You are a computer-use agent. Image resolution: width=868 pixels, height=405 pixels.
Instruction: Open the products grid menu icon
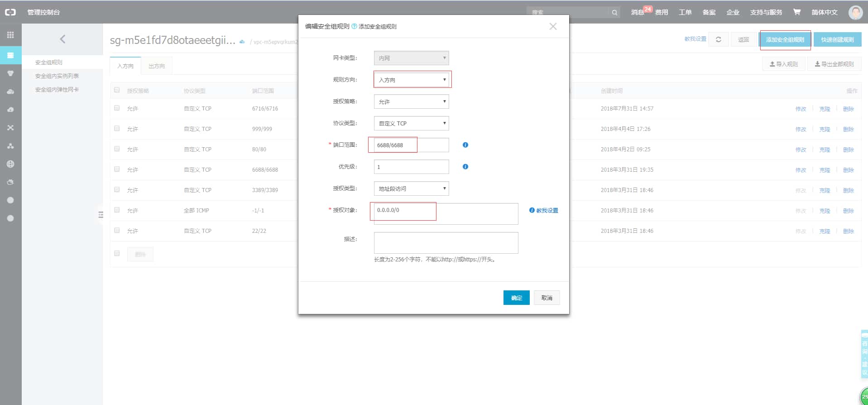click(x=10, y=35)
